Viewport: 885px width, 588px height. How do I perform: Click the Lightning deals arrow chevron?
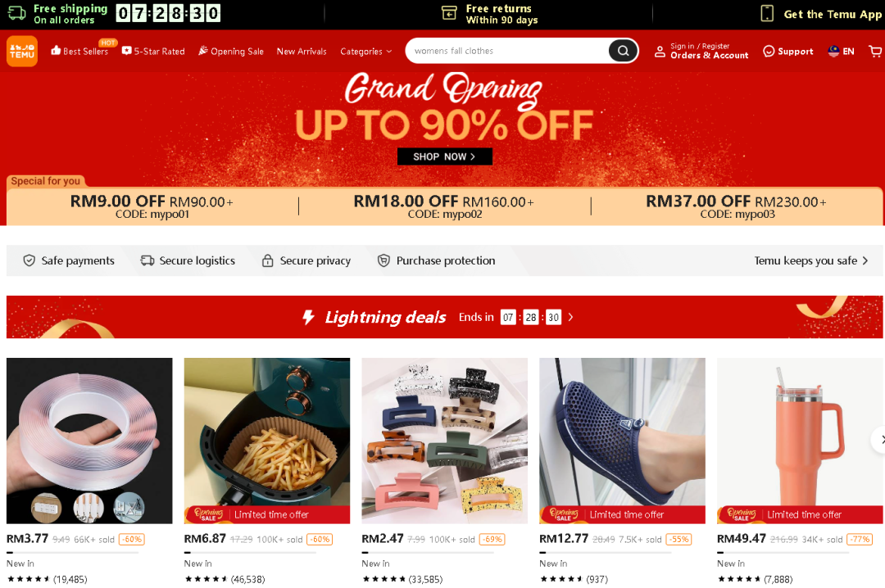570,317
